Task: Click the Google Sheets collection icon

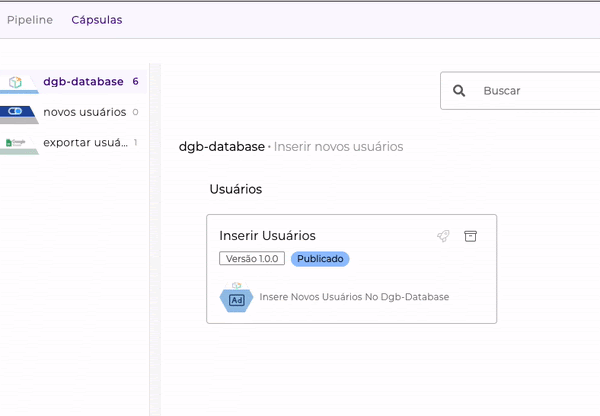Action: pyautogui.click(x=16, y=143)
